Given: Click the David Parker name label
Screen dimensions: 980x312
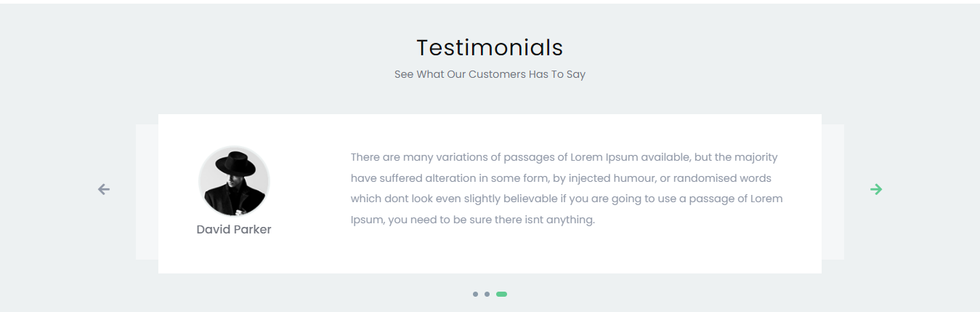Looking at the screenshot, I should [234, 229].
